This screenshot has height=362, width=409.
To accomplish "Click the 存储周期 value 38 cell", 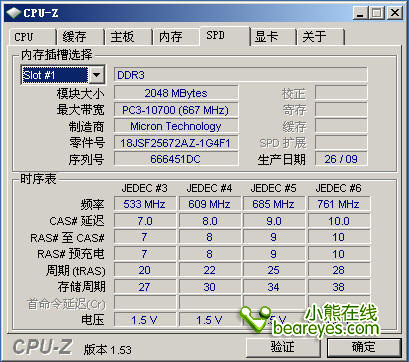I will tap(339, 287).
